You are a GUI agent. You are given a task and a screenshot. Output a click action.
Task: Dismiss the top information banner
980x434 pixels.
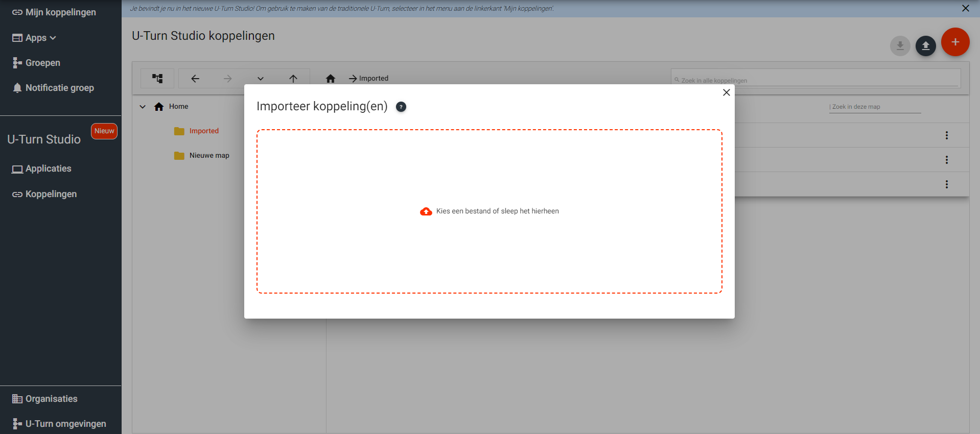tap(965, 8)
